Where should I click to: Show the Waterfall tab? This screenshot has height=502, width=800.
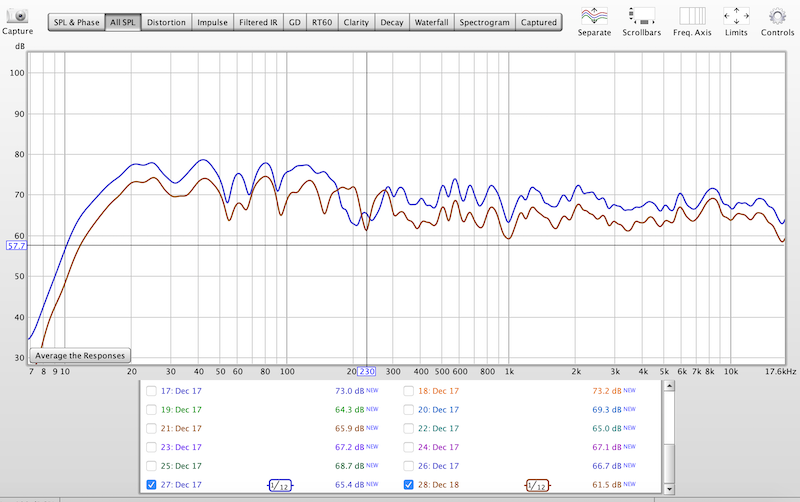(432, 22)
